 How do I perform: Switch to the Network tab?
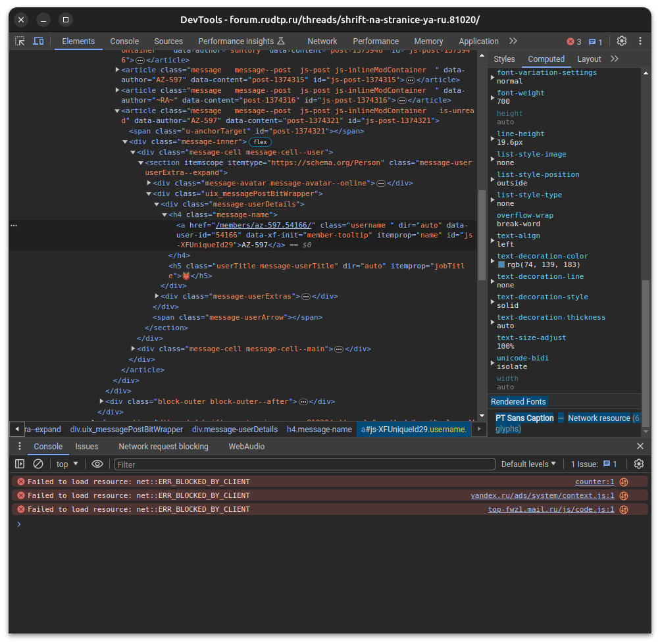(x=322, y=41)
